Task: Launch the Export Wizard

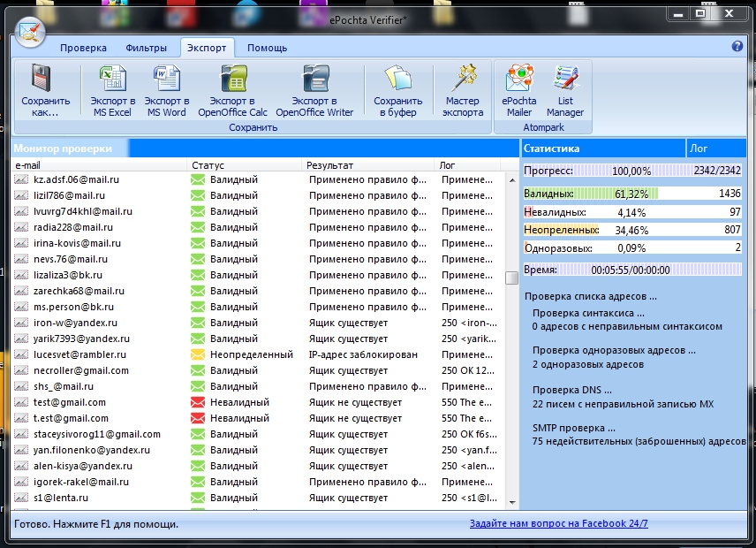Action: click(463, 91)
